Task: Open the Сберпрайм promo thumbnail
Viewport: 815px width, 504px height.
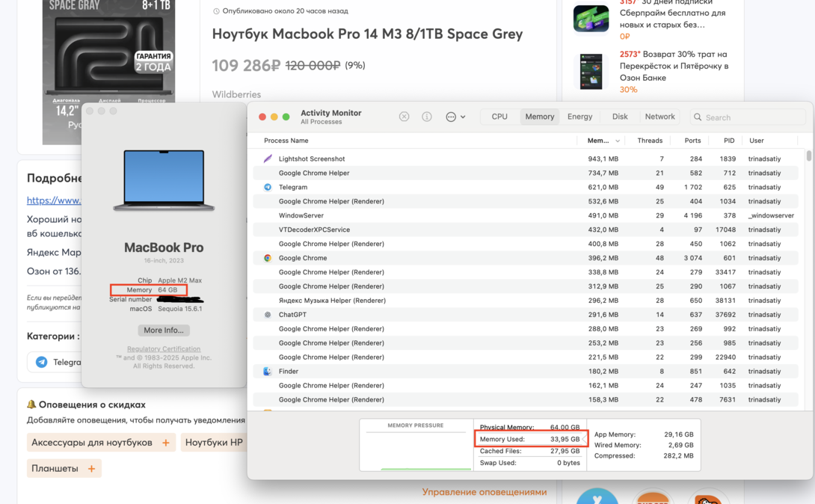Action: [x=591, y=19]
